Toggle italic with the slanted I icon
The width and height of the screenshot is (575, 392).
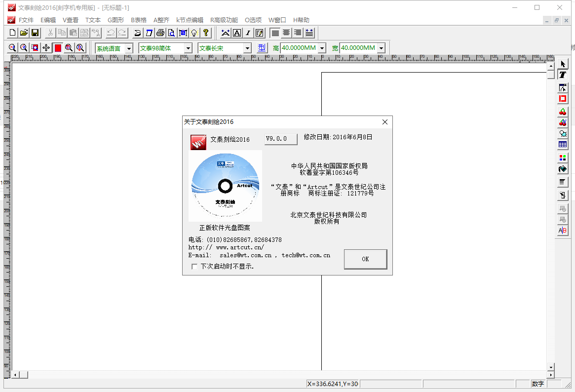pyautogui.click(x=248, y=33)
